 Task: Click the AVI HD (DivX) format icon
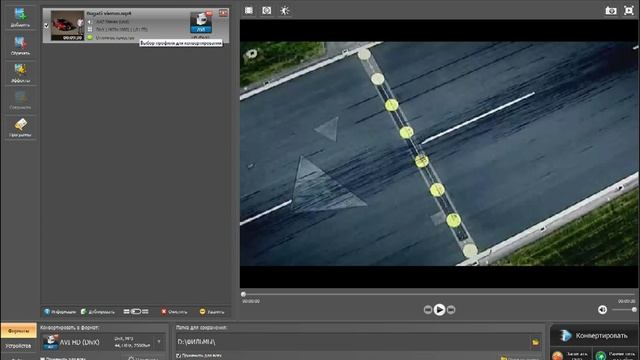coord(51,342)
